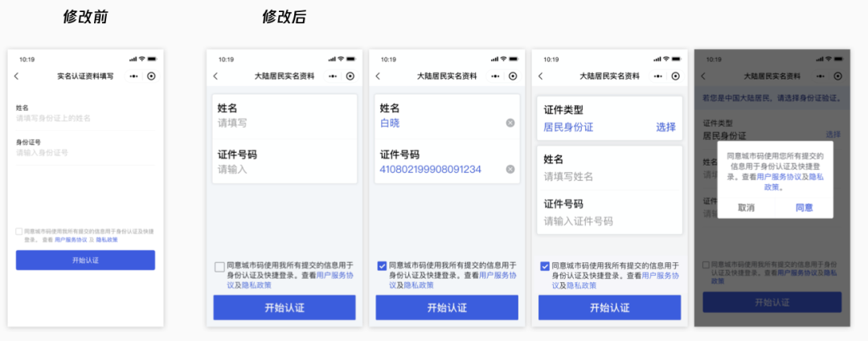This screenshot has height=341, width=868.
Task: Tap 同意 in the consent dialog
Action: 805,208
